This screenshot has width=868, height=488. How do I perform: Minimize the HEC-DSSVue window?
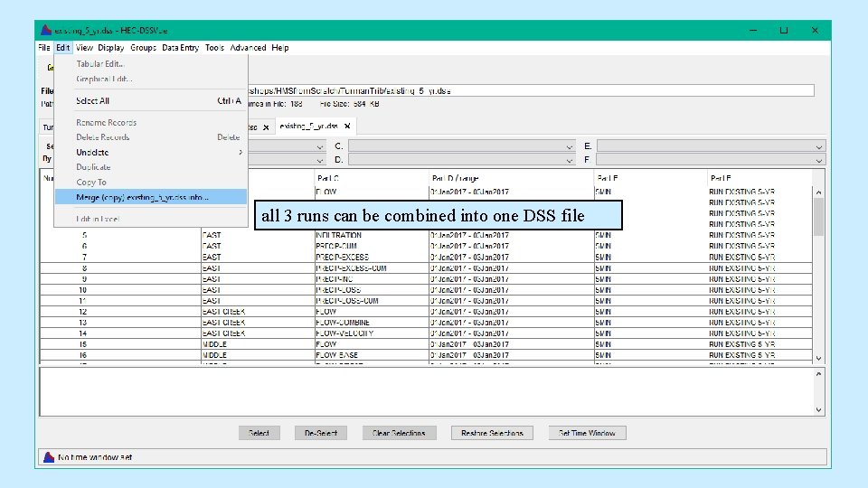pos(753,31)
